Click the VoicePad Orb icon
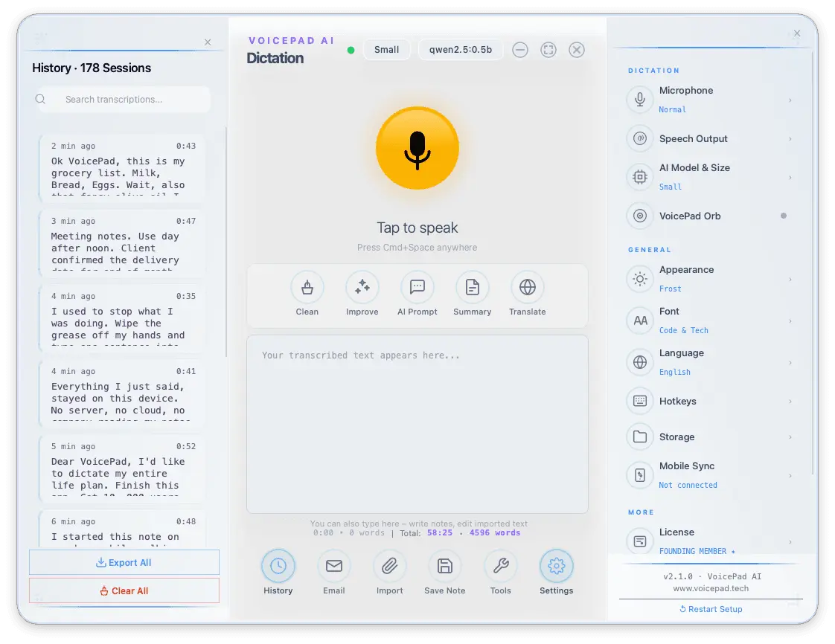Screen dimensions: 835x644 pos(639,216)
